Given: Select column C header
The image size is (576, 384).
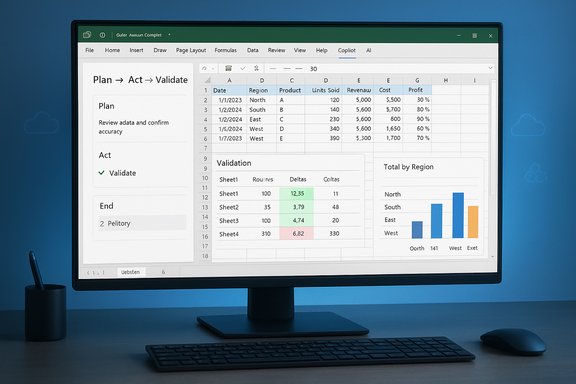Looking at the screenshot, I should (291, 80).
